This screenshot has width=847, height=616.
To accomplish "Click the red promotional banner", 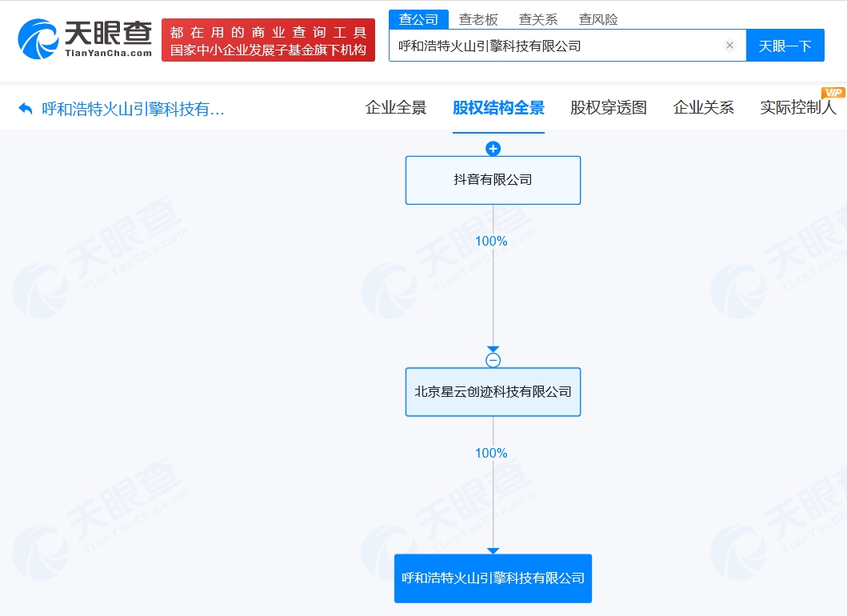I will 268,41.
